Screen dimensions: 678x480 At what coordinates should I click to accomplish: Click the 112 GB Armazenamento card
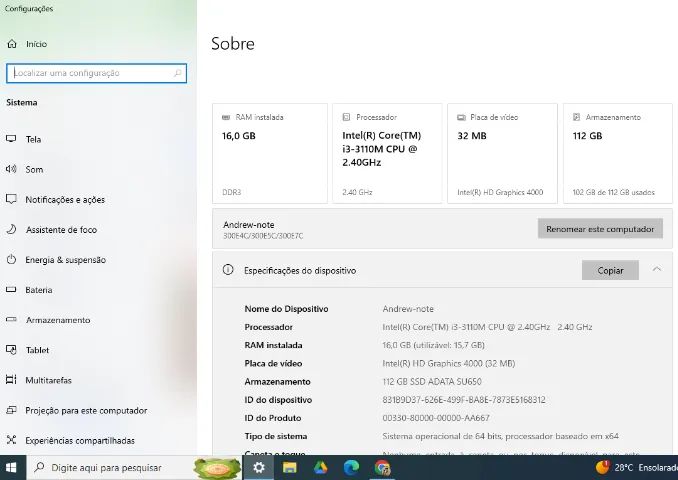[618, 153]
